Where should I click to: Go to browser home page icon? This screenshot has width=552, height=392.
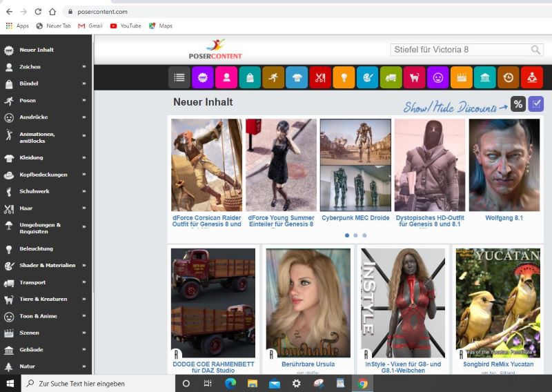coord(52,12)
